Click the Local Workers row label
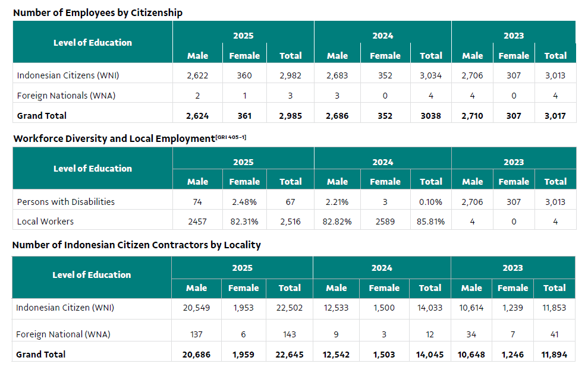 click(x=45, y=222)
